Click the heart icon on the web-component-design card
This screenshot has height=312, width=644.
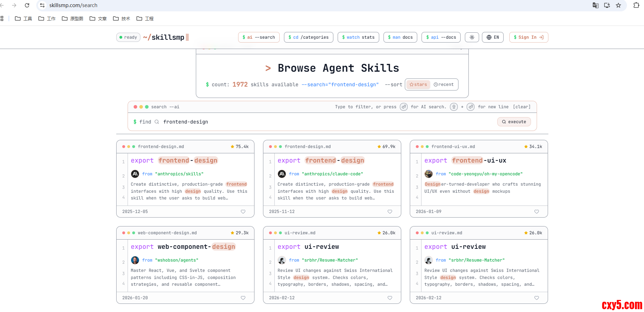243,298
